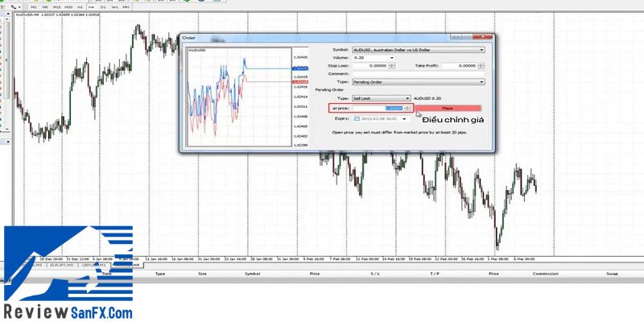Adjust the Take Profit stepper arrows
The width and height of the screenshot is (644, 322).
481,65
